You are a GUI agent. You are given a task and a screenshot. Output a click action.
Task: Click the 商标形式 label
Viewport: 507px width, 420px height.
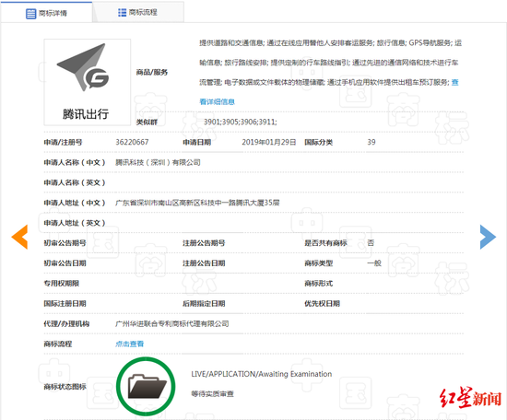[319, 284]
